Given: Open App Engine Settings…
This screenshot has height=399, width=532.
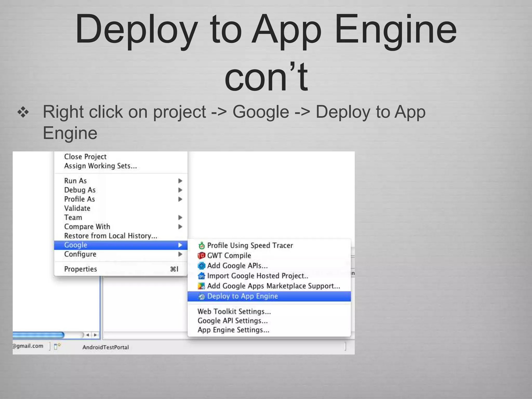Looking at the screenshot, I should 269,330.
